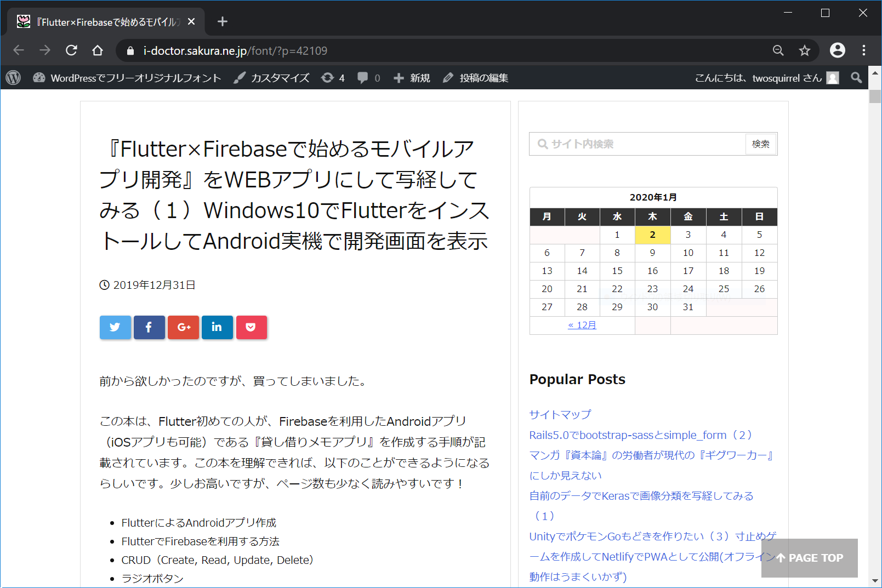Bookmark page with star icon
Screen dimensions: 882x588
804,50
